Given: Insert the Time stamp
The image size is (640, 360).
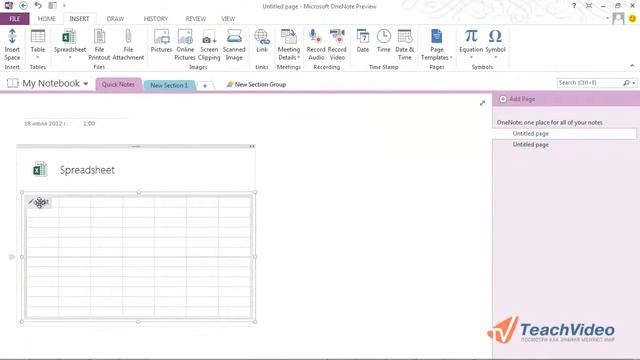Looking at the screenshot, I should pyautogui.click(x=383, y=41).
